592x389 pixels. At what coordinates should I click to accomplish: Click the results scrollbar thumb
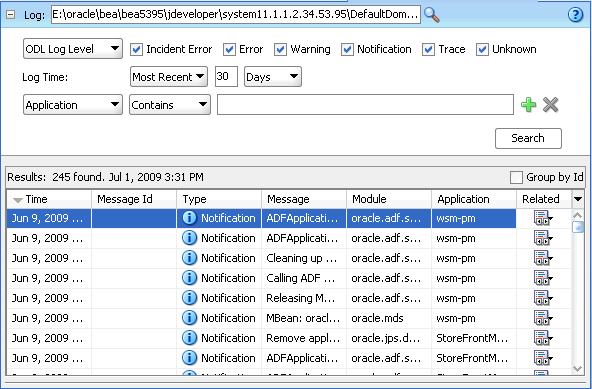578,227
